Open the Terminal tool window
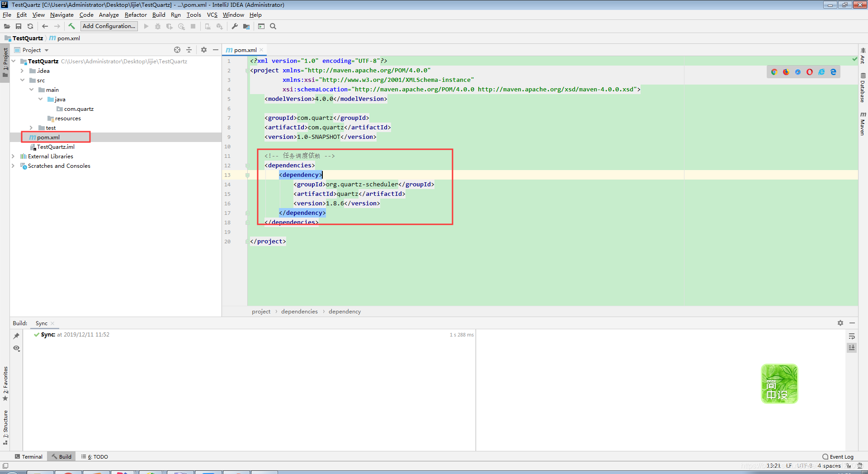 click(28, 456)
